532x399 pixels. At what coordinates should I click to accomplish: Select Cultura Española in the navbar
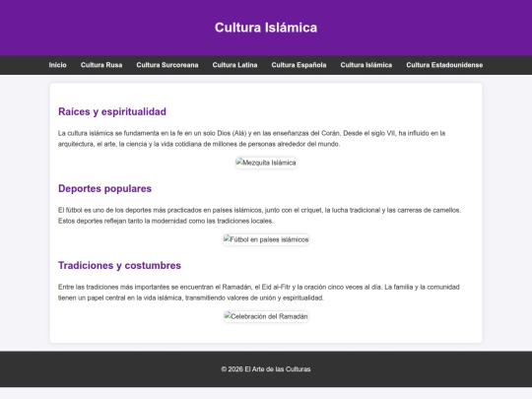point(299,65)
